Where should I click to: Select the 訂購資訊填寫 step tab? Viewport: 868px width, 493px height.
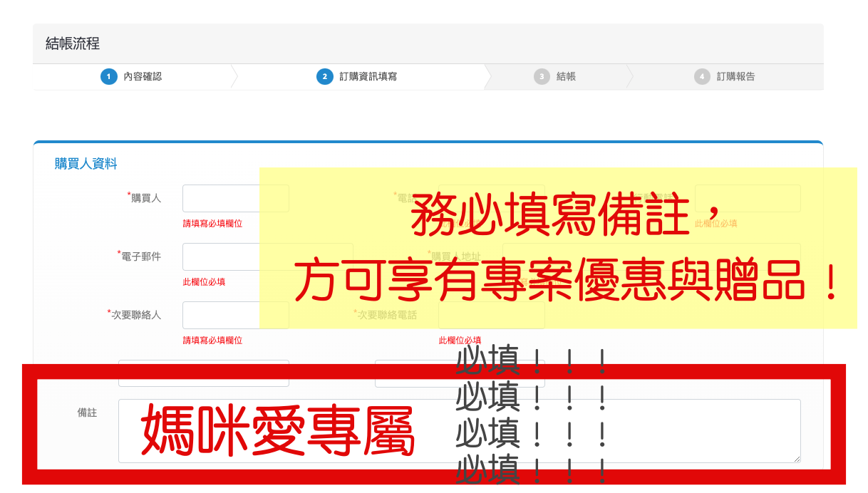tap(368, 77)
